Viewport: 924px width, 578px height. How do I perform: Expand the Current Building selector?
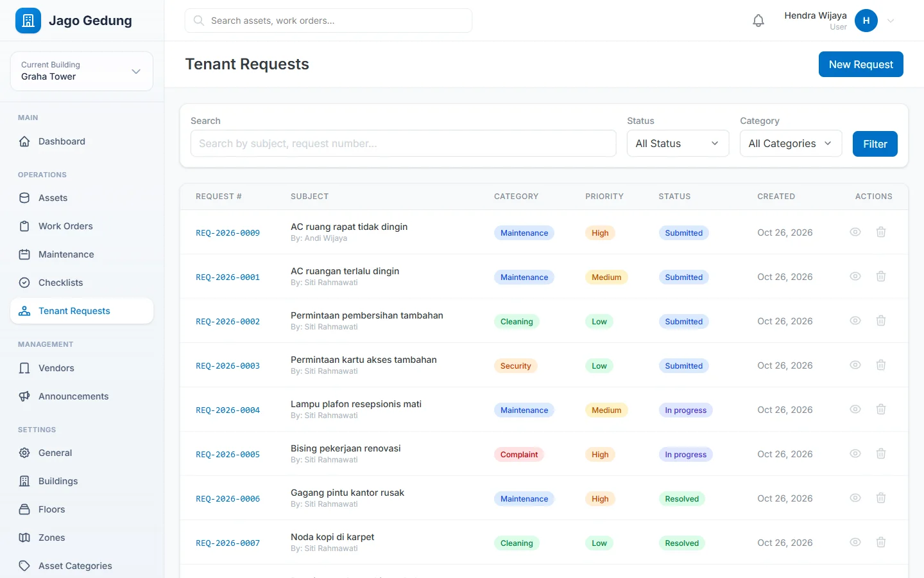pos(81,71)
